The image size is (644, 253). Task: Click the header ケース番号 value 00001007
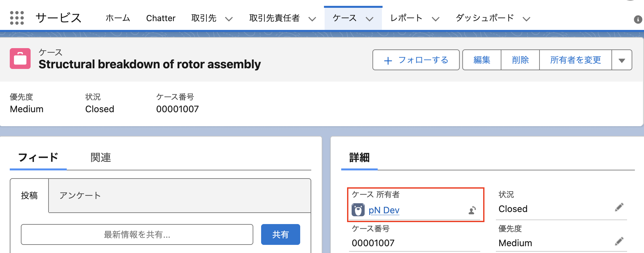click(177, 109)
